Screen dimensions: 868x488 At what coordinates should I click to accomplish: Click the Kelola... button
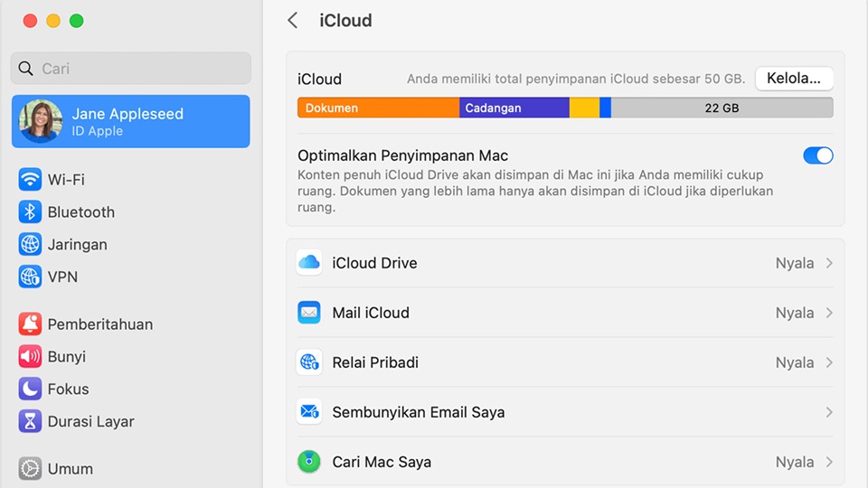coord(794,78)
